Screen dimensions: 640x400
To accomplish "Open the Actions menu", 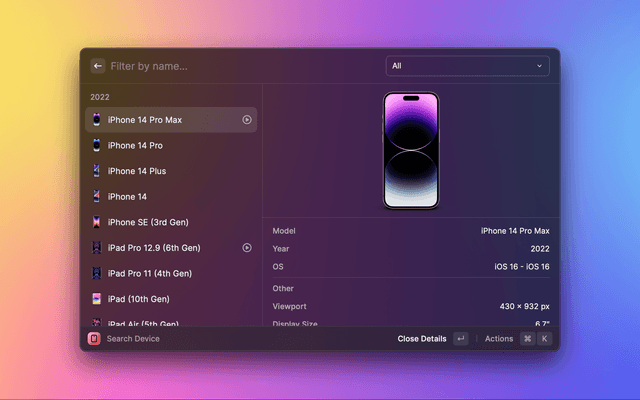I will point(499,339).
